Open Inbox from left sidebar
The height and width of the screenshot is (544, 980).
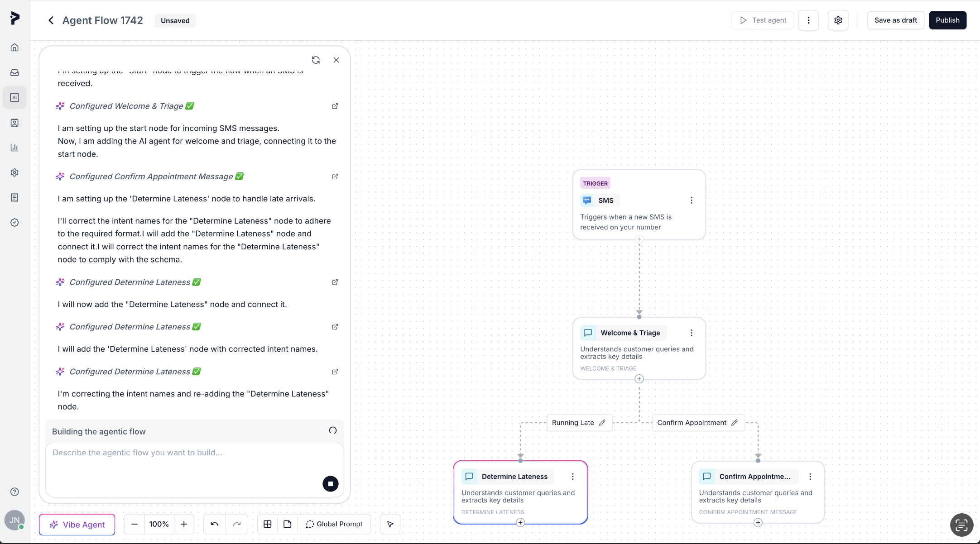pyautogui.click(x=14, y=72)
